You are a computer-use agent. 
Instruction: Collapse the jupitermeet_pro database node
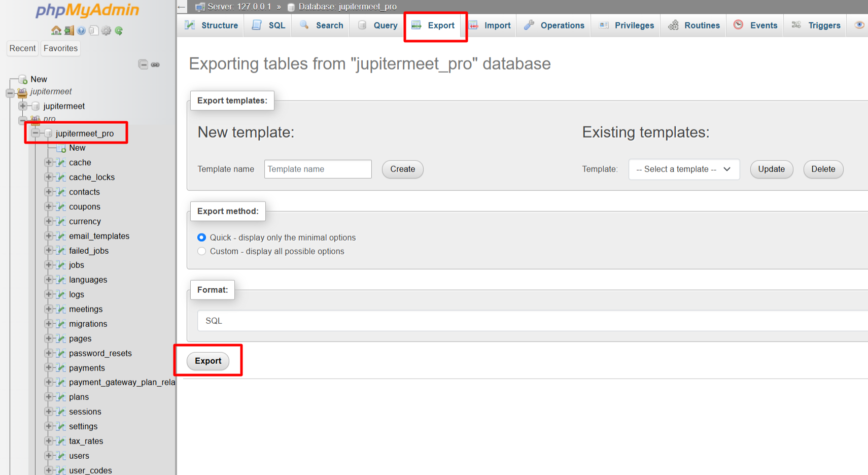(x=36, y=133)
